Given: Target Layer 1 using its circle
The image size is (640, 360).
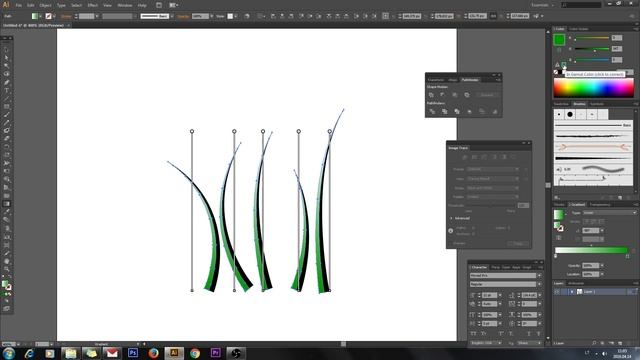Looking at the screenshot, I should pos(630,291).
